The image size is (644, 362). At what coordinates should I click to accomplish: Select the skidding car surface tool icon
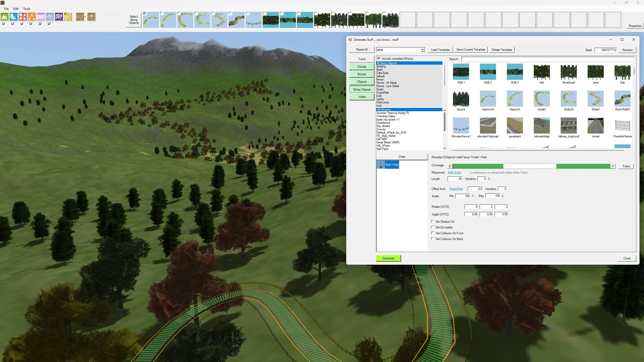coord(50,17)
